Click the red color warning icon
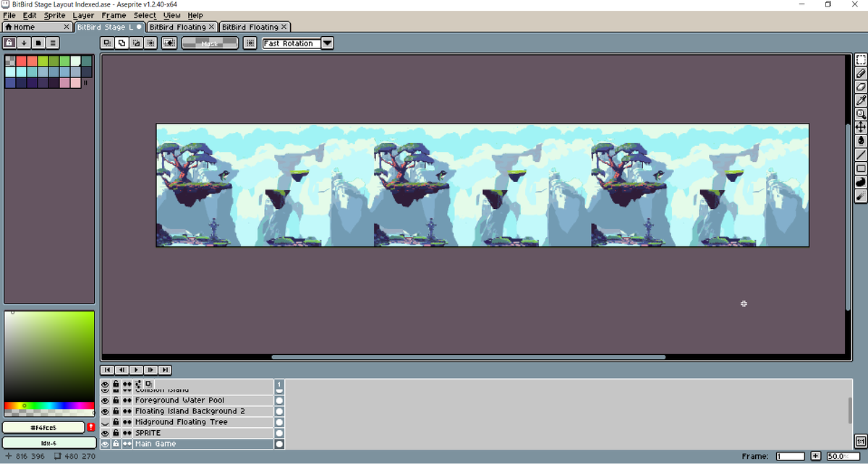The width and height of the screenshot is (868, 464). [x=90, y=428]
